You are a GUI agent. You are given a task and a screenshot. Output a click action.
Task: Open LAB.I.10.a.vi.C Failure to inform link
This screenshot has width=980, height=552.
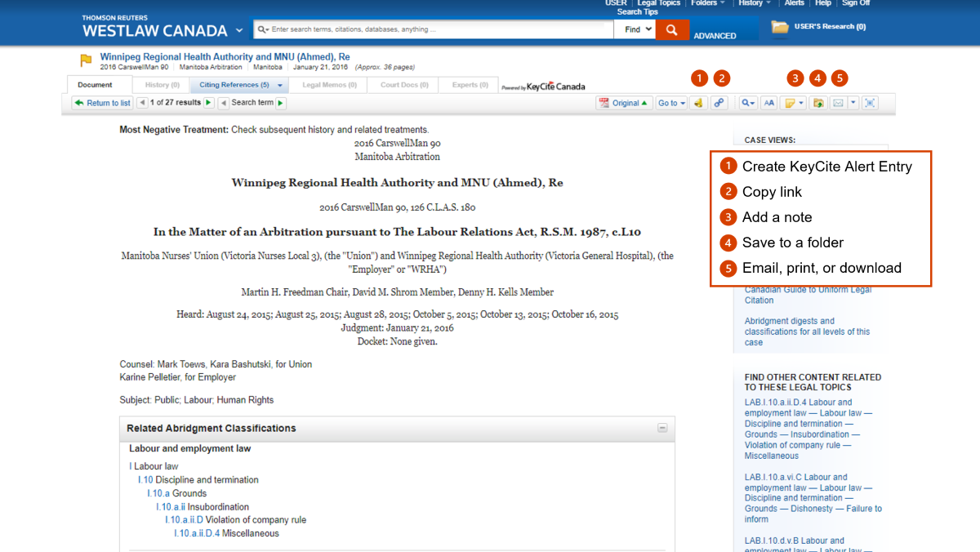tap(813, 498)
